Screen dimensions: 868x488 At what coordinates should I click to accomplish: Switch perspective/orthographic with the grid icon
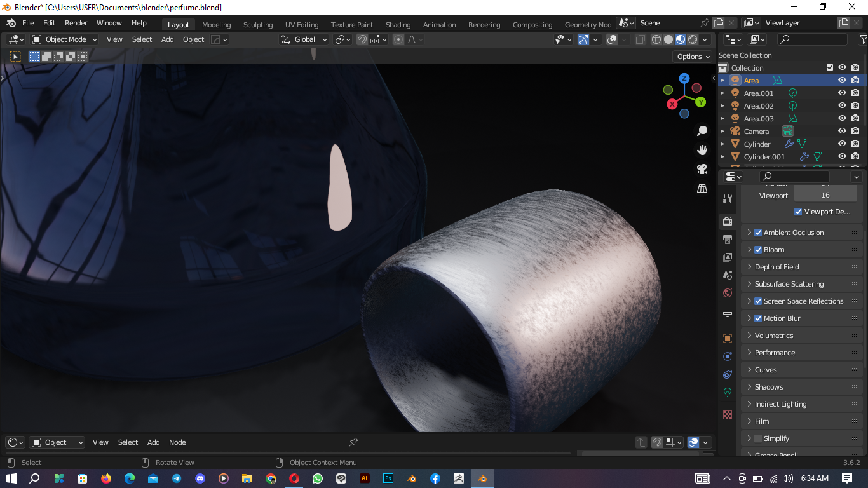[x=702, y=188]
